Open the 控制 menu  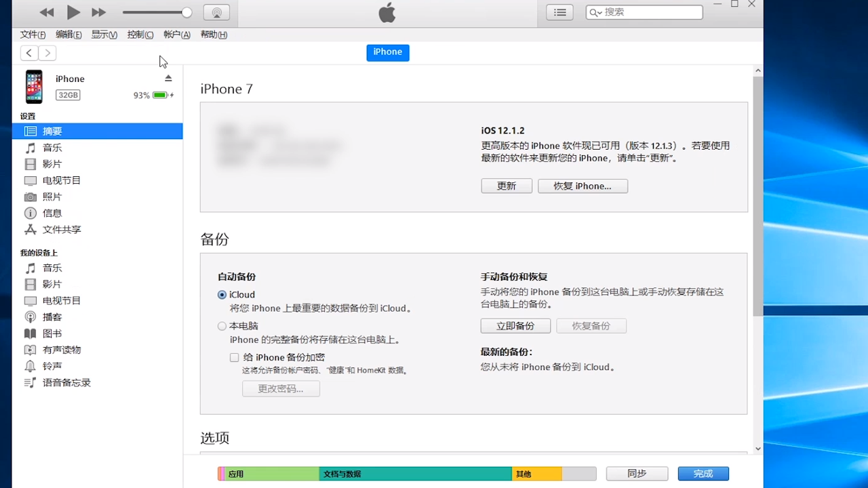coord(140,35)
